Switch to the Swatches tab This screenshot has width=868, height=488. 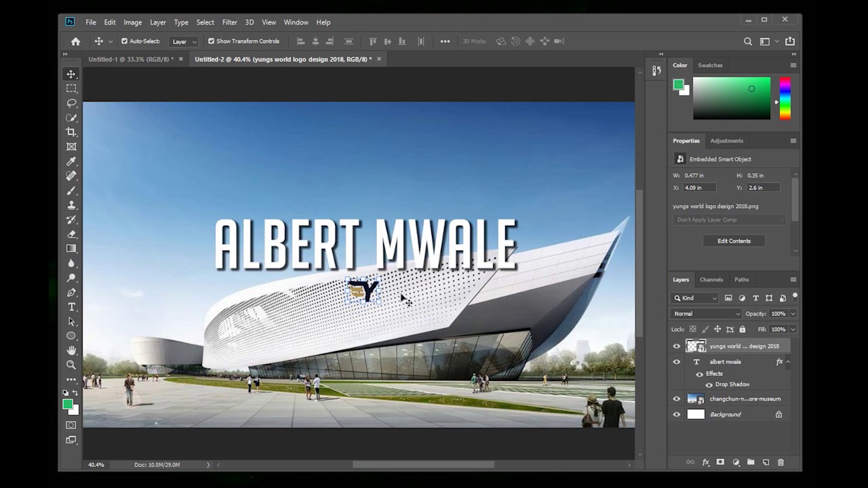[710, 65]
